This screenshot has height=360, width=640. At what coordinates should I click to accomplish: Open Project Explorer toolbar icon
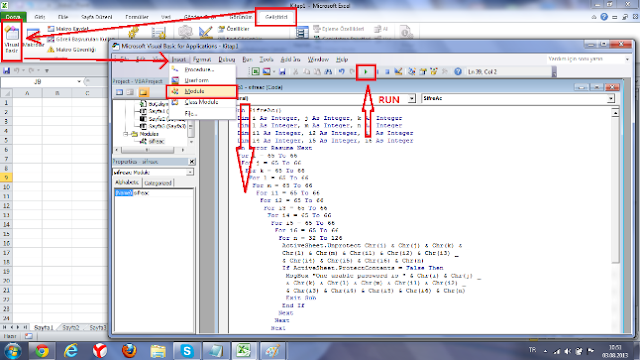pos(411,72)
